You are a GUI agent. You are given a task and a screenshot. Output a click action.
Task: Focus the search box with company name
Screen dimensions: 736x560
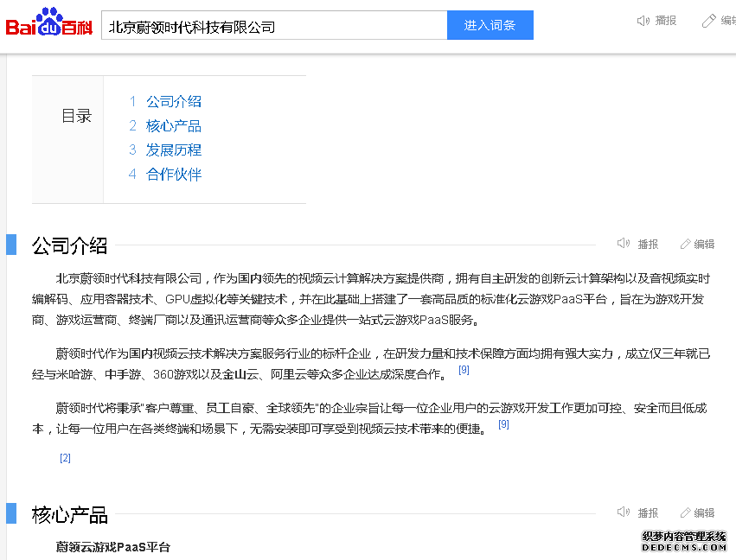point(274,25)
